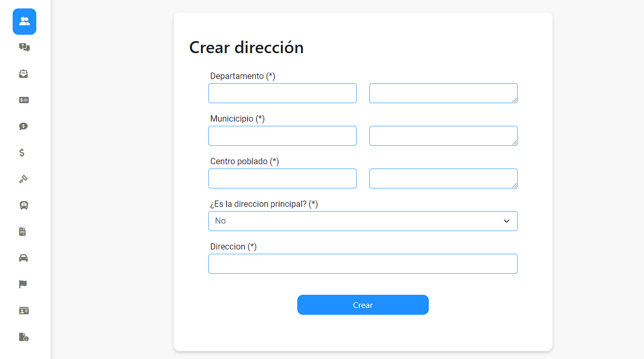Click the ¿Es la direccion principal? label
The image size is (644, 359).
(x=264, y=204)
